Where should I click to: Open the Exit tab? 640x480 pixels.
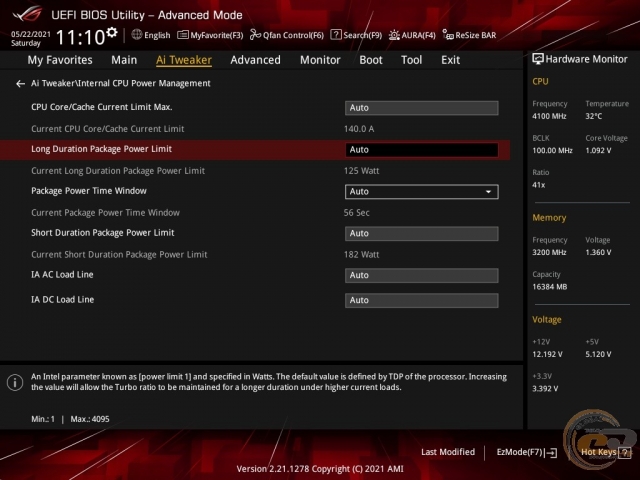[x=450, y=60]
